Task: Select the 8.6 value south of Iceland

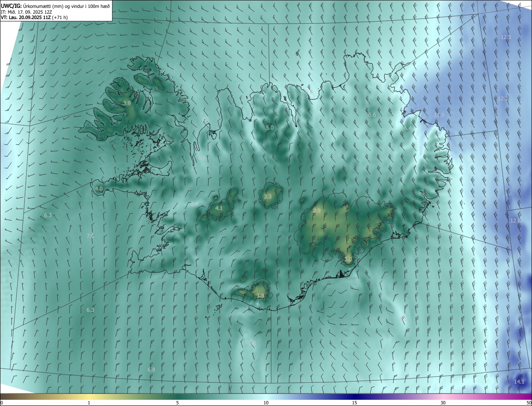Action: point(252,343)
